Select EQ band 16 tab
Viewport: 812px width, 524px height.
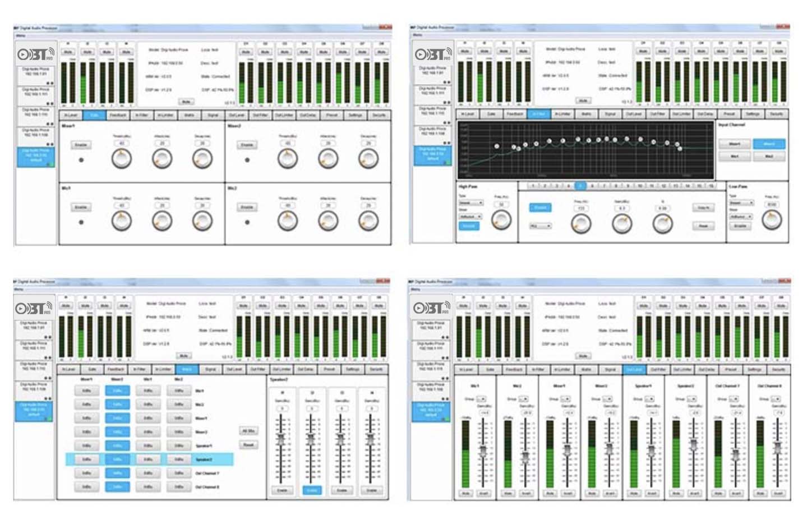(710, 185)
